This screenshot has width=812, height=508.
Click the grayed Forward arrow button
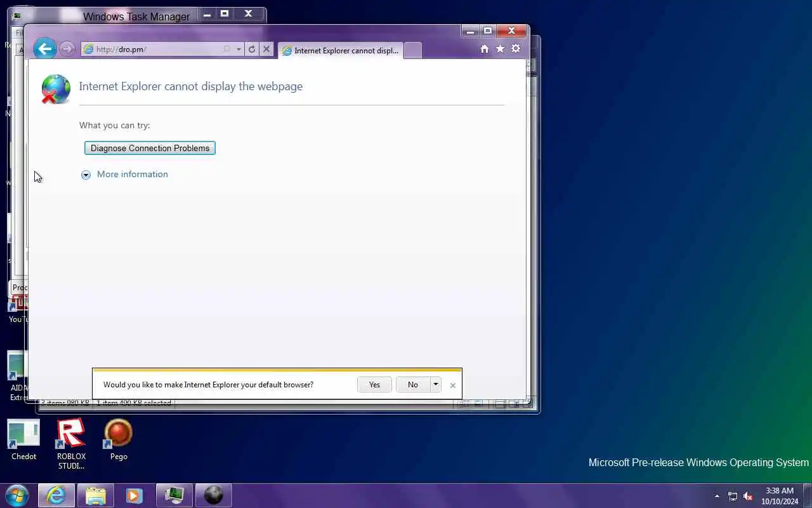67,49
